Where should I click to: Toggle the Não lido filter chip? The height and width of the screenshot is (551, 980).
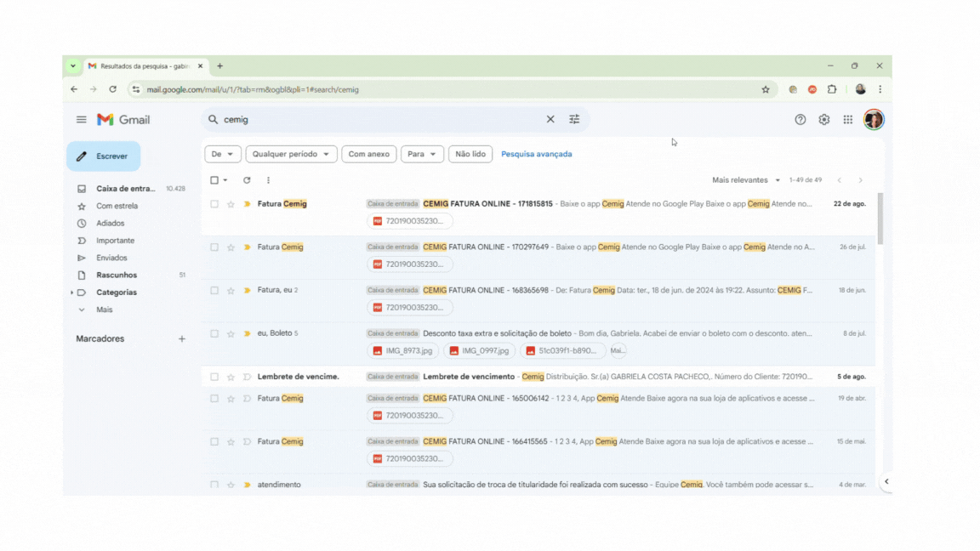point(470,154)
